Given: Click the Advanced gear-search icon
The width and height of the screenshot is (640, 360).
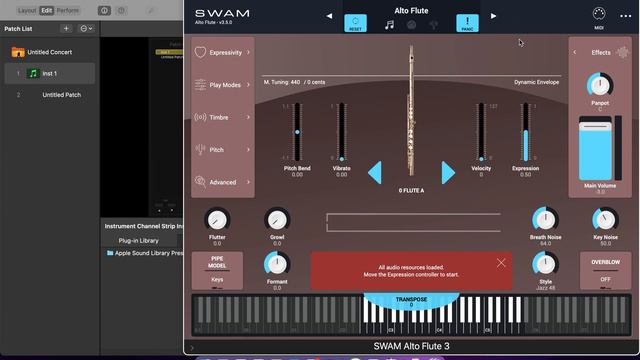Looking at the screenshot, I should coord(200,182).
